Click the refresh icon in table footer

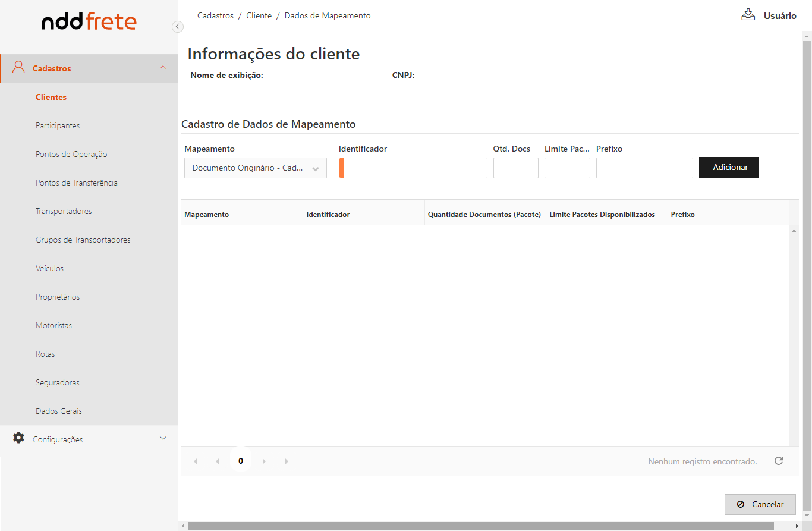[x=779, y=461]
